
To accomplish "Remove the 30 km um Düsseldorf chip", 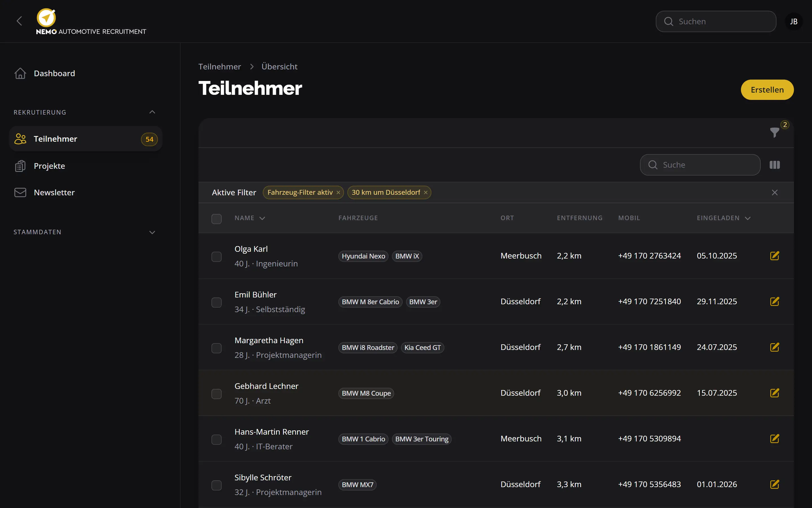I will (425, 192).
